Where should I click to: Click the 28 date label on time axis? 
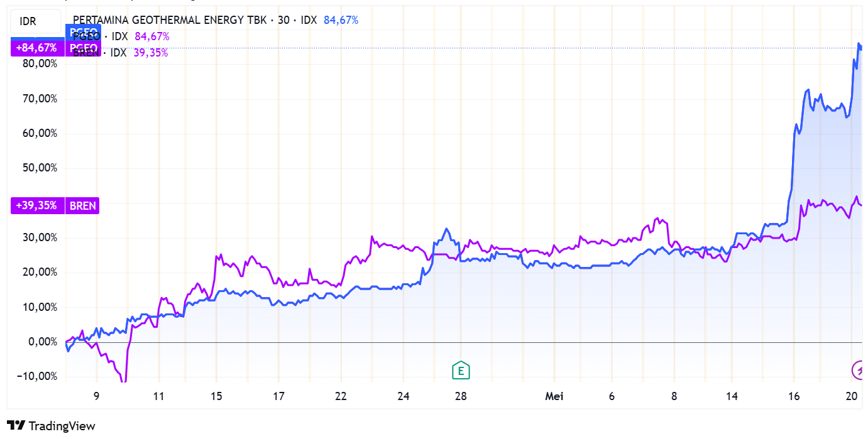pyautogui.click(x=461, y=396)
